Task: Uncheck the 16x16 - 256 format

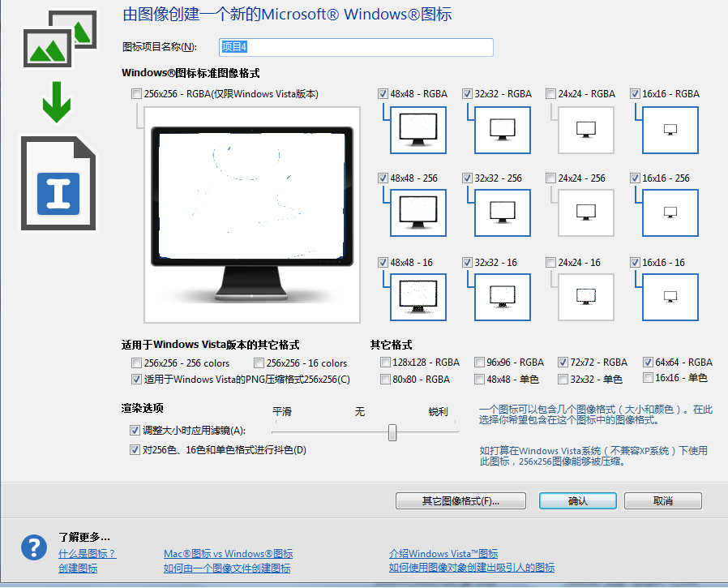Action: point(635,178)
